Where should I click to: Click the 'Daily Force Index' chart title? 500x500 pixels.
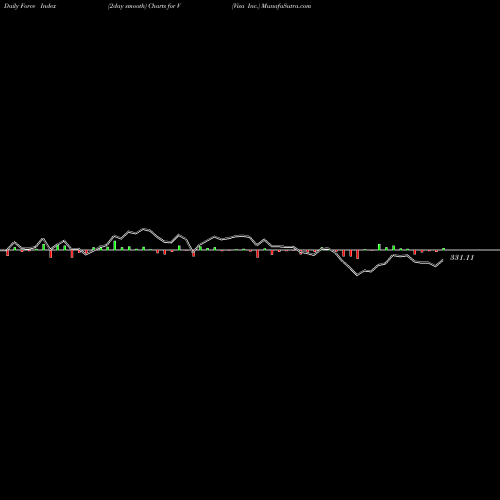[x=30, y=6]
